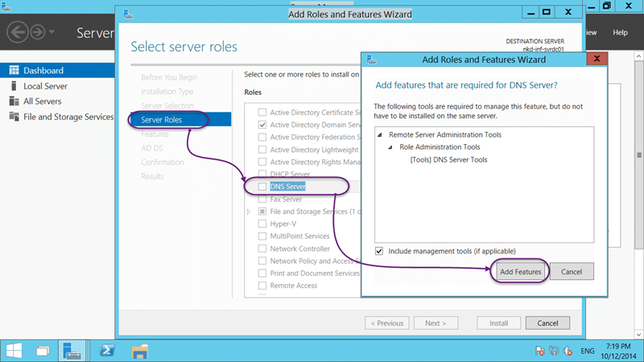644x362 pixels.
Task: Click the wizard title bar icon of roles window
Action: tap(128, 14)
